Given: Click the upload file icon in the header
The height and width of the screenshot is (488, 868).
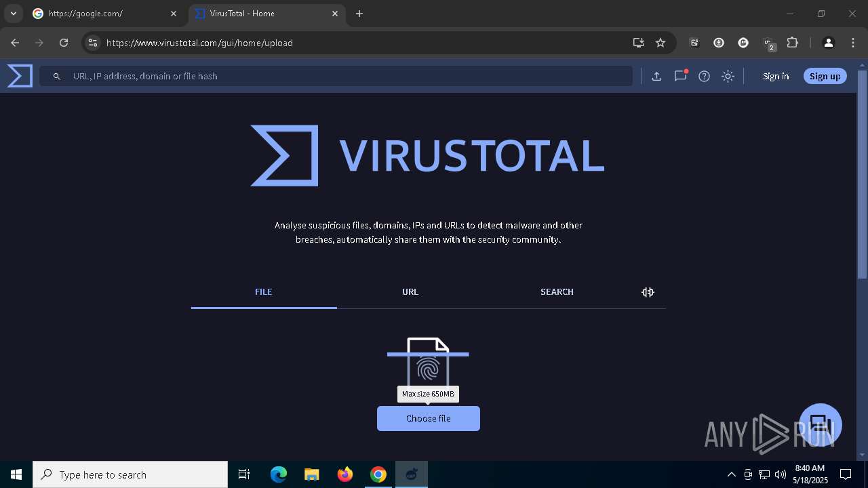Looking at the screenshot, I should pyautogui.click(x=656, y=76).
